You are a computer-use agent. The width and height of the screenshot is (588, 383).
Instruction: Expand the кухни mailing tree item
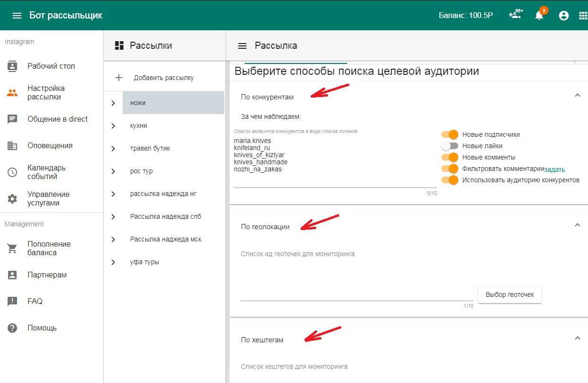113,126
